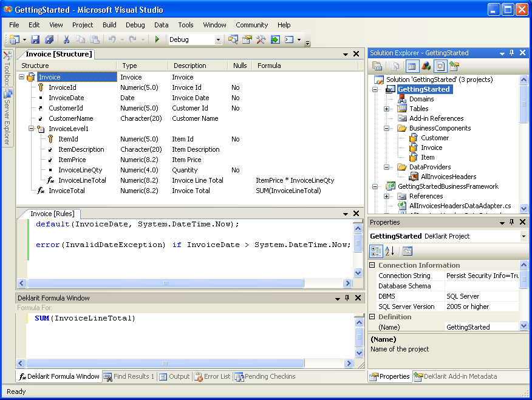Collapse the BusinessComponents folder
532x400 pixels.
(386, 129)
